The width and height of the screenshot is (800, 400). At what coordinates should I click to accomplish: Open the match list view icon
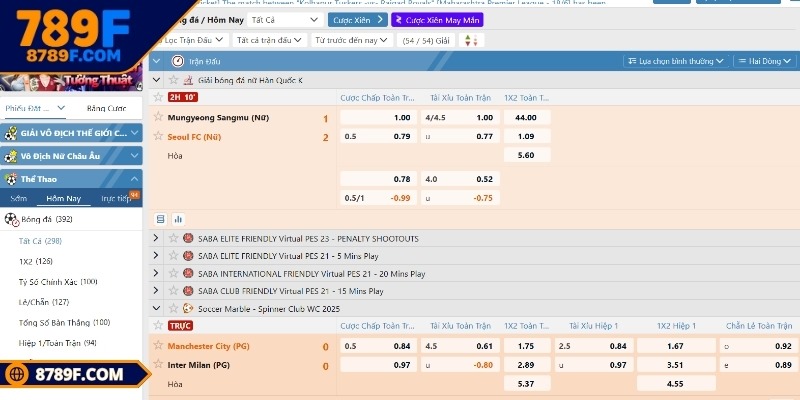coord(161,219)
